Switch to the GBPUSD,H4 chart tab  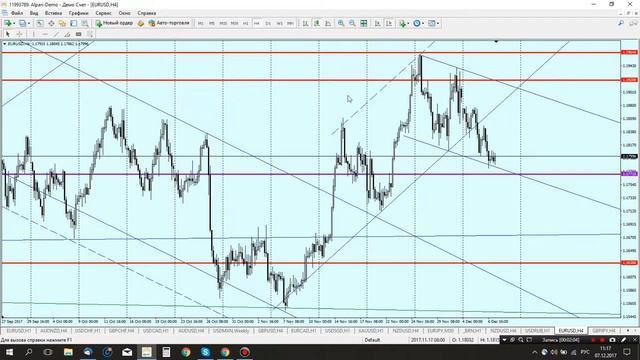[x=270, y=331]
